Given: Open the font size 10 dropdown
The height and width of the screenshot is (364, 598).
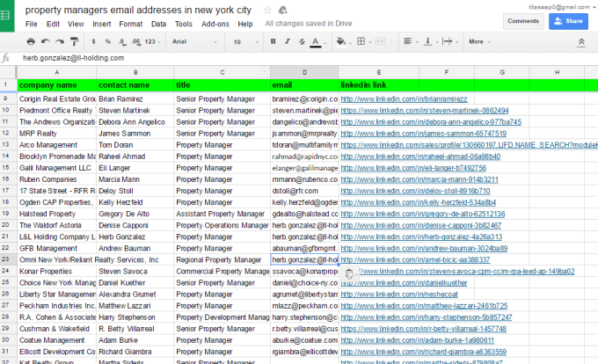Looking at the screenshot, I should (245, 41).
